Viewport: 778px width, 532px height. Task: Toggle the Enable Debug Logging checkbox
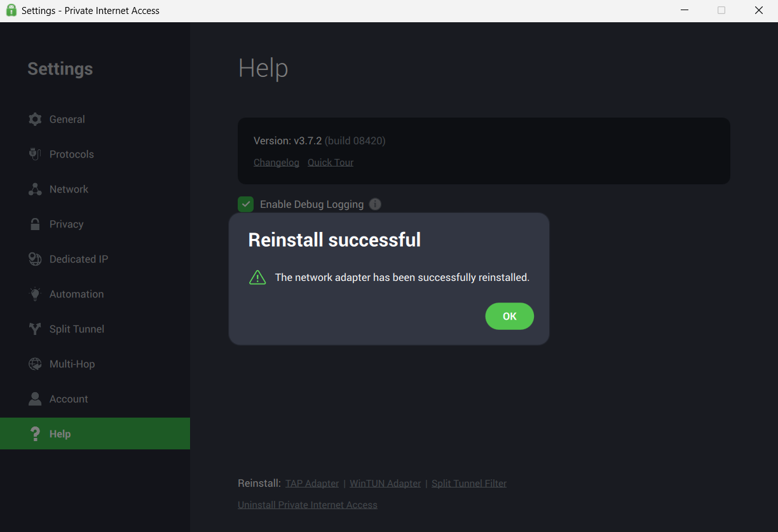(245, 204)
